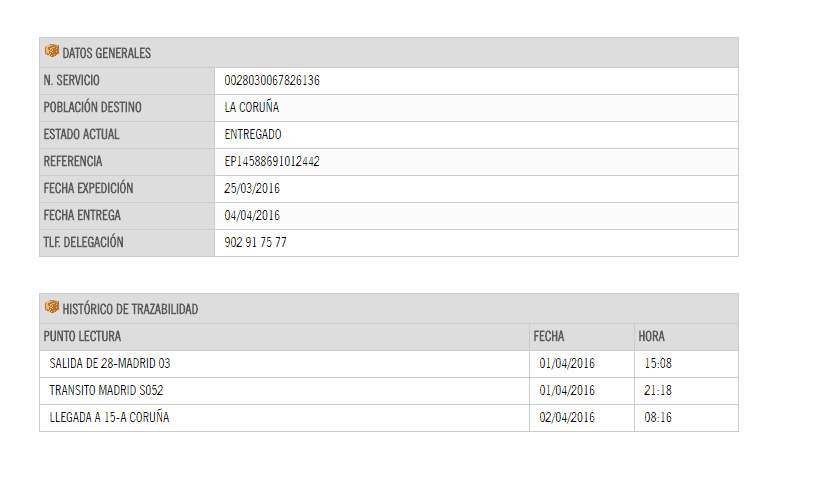Click the DATOS GENERALES section header
The image size is (816, 498).
(x=389, y=53)
